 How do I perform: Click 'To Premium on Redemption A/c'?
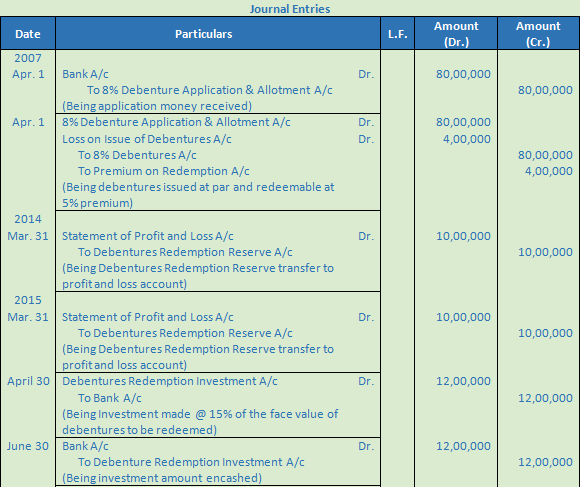[x=163, y=171]
